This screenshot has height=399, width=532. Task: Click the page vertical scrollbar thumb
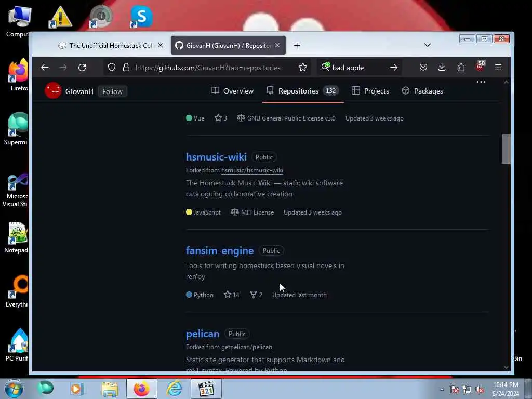click(506, 149)
